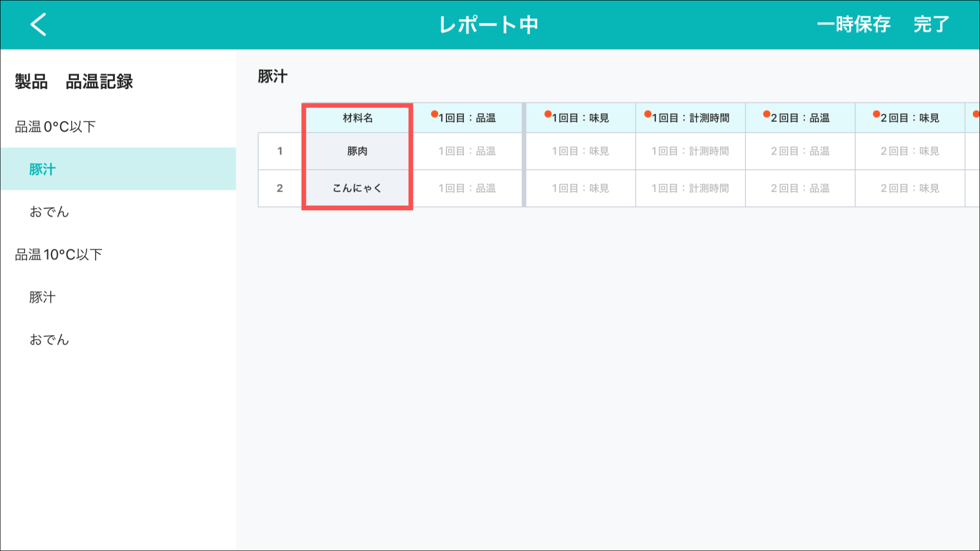Select 豚汁 under 品温0°C以下
The height and width of the screenshot is (551, 980).
(x=43, y=169)
